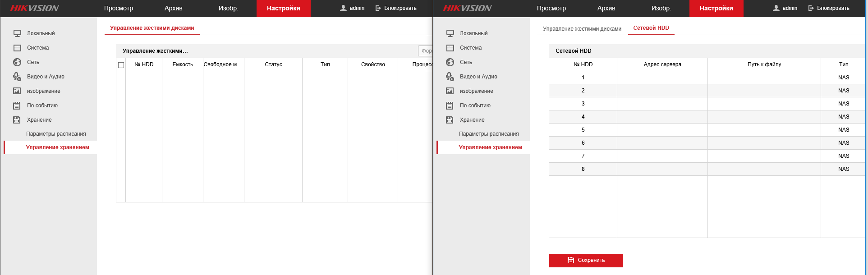
Task: Collapse the Хранение section in left sidebar
Action: 39,120
